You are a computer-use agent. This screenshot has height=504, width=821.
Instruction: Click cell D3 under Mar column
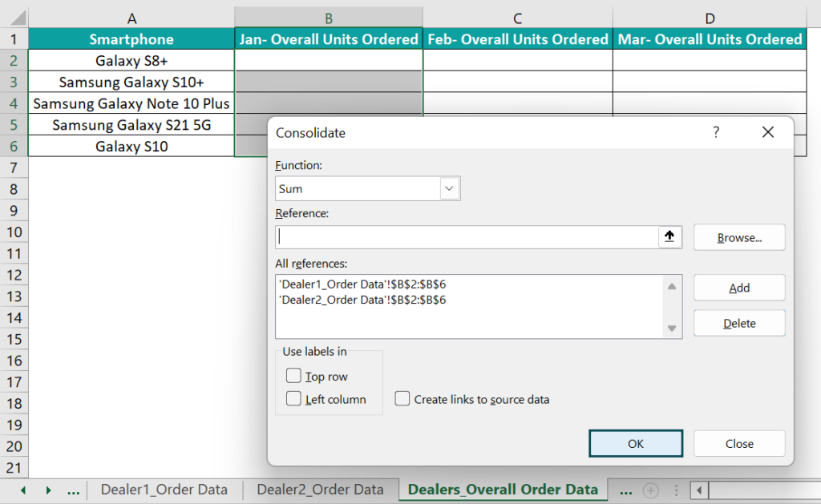(710, 82)
